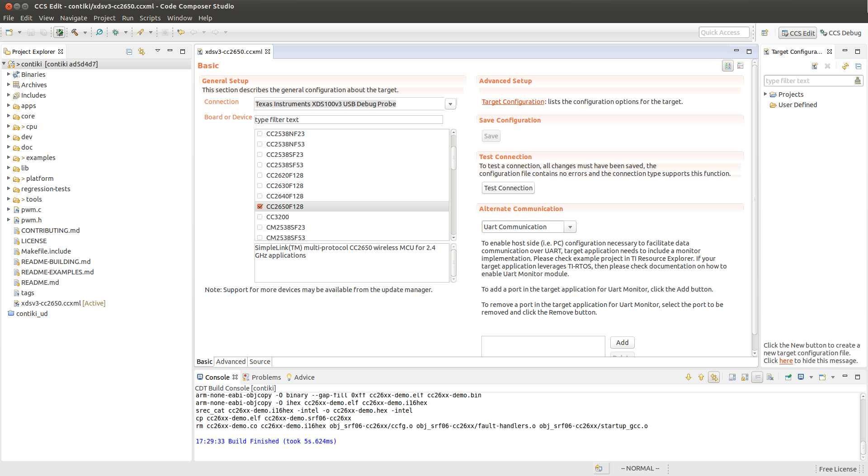The width and height of the screenshot is (868, 476).
Task: Expand the Projects node in Target Configurations
Action: (x=765, y=94)
